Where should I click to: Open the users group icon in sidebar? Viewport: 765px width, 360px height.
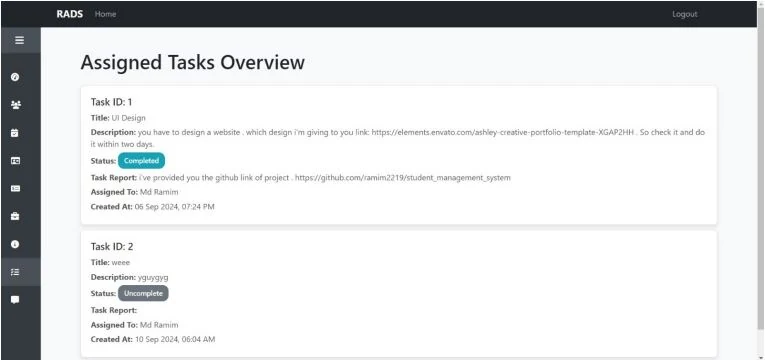15,105
